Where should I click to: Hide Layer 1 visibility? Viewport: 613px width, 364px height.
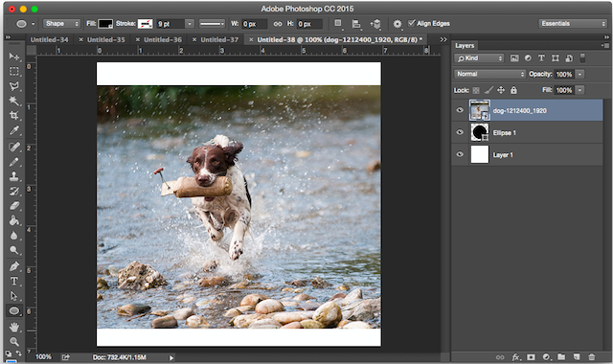pyautogui.click(x=460, y=154)
